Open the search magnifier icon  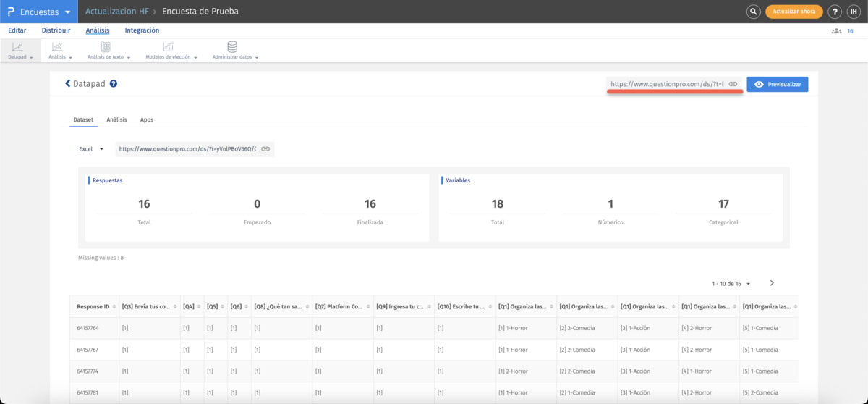pos(754,12)
